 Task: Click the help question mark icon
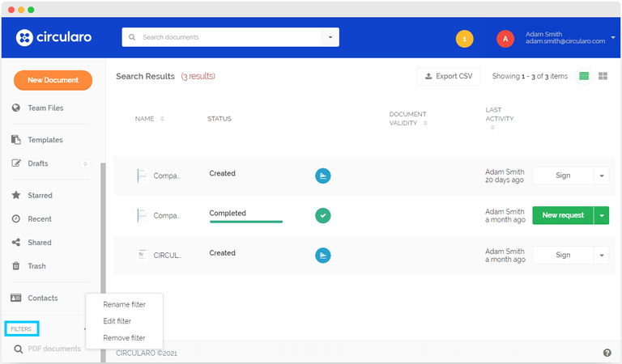607,353
